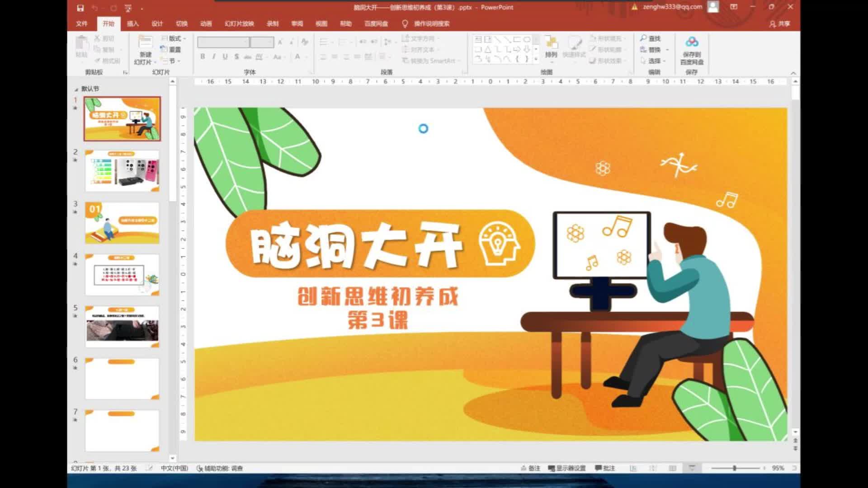Toggle Strikethrough (abc) formatting
Viewport: 868px width, 488px height.
click(x=247, y=56)
